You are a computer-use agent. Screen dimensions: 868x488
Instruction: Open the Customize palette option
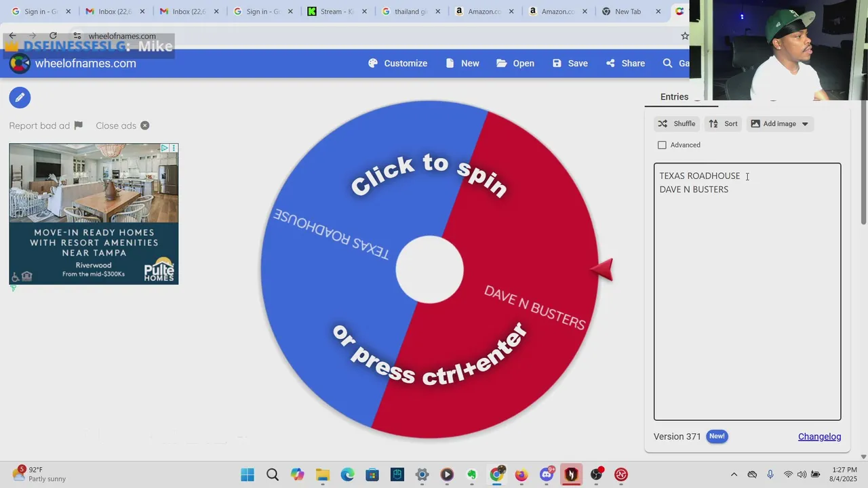coord(398,63)
